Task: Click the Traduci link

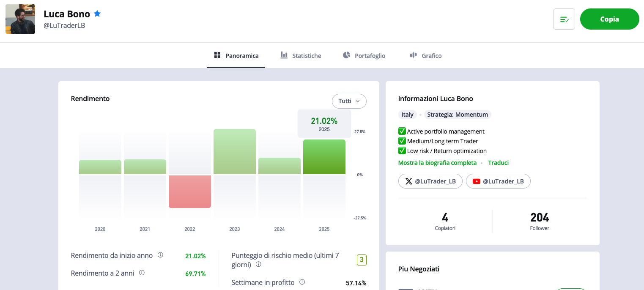Action: tap(498, 163)
